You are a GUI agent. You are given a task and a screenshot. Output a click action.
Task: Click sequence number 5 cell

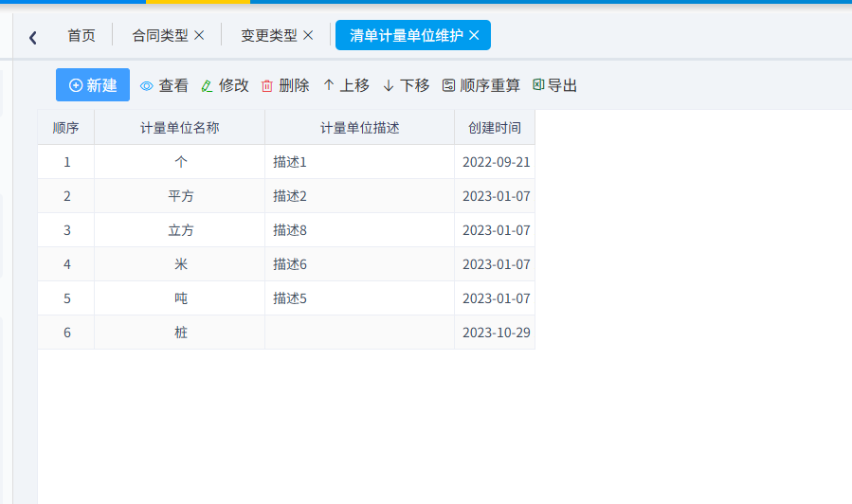click(x=67, y=298)
